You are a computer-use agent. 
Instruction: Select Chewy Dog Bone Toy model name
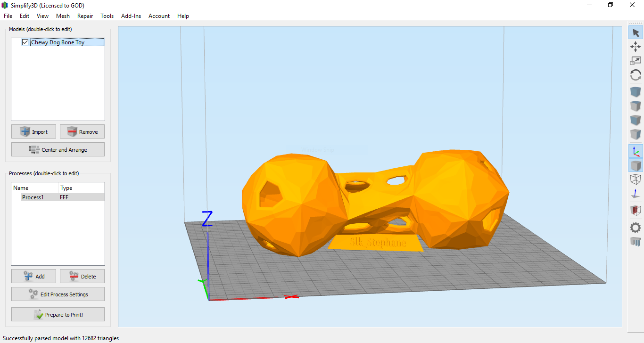58,42
